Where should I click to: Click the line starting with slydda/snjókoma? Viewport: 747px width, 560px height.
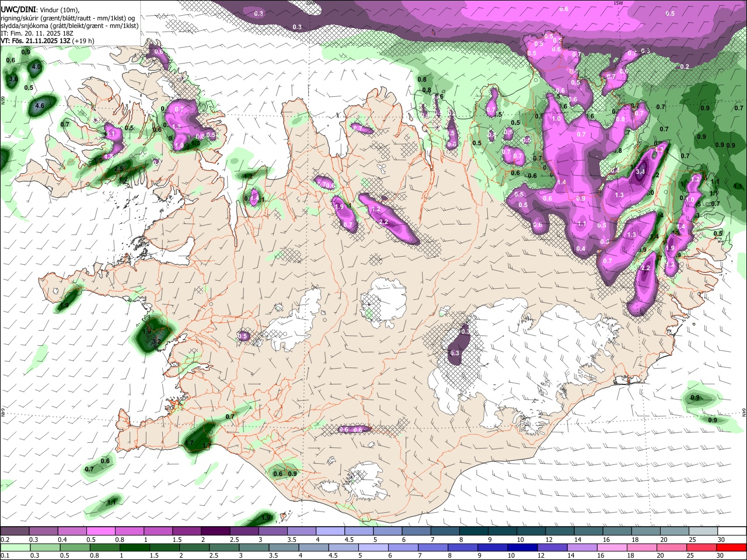69,26
